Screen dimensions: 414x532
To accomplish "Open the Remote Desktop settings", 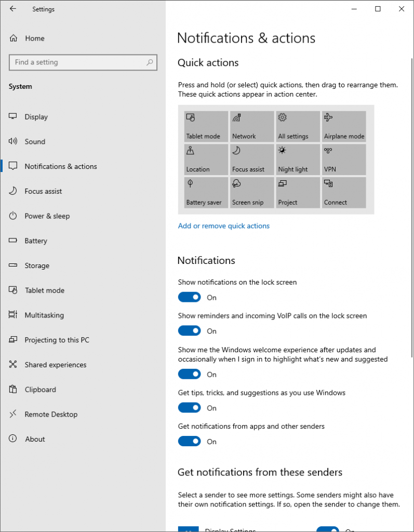I will [x=83, y=414].
